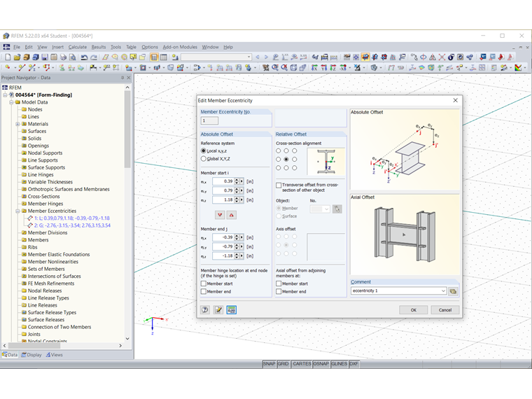Toggle GRID in the status bar

point(283,364)
